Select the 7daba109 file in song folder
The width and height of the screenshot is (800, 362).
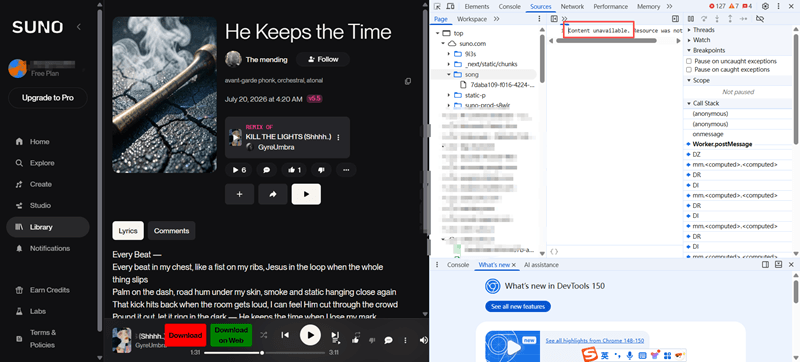point(502,85)
